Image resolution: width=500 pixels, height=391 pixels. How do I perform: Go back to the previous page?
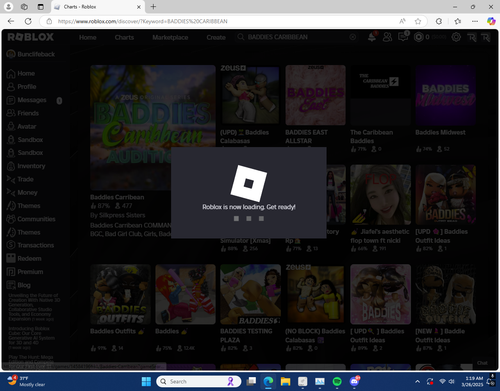11,21
